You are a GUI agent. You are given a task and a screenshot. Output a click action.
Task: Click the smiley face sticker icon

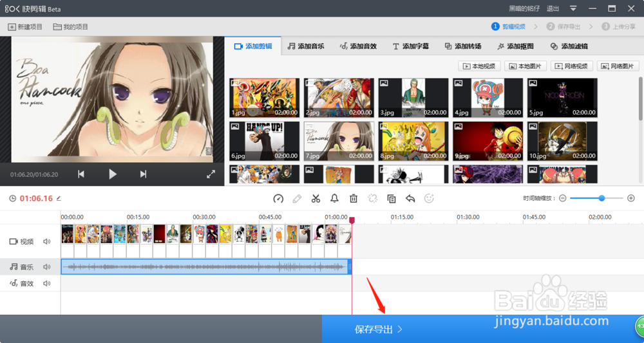click(x=429, y=199)
